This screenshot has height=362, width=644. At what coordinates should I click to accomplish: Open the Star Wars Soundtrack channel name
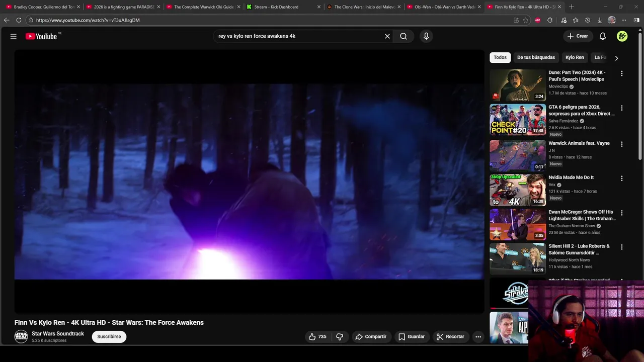click(x=58, y=334)
